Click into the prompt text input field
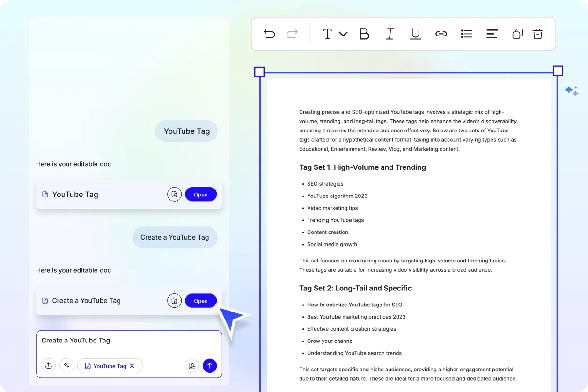Image resolution: width=588 pixels, height=392 pixels. coord(129,341)
